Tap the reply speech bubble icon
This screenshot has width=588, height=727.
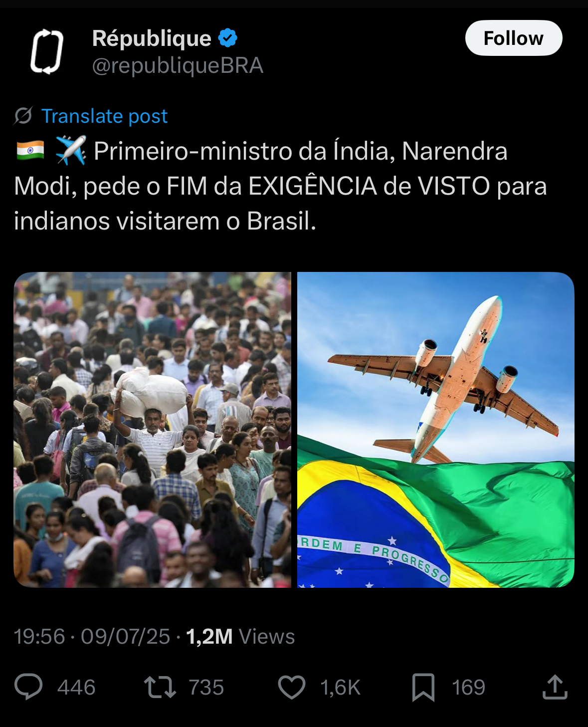pyautogui.click(x=28, y=687)
